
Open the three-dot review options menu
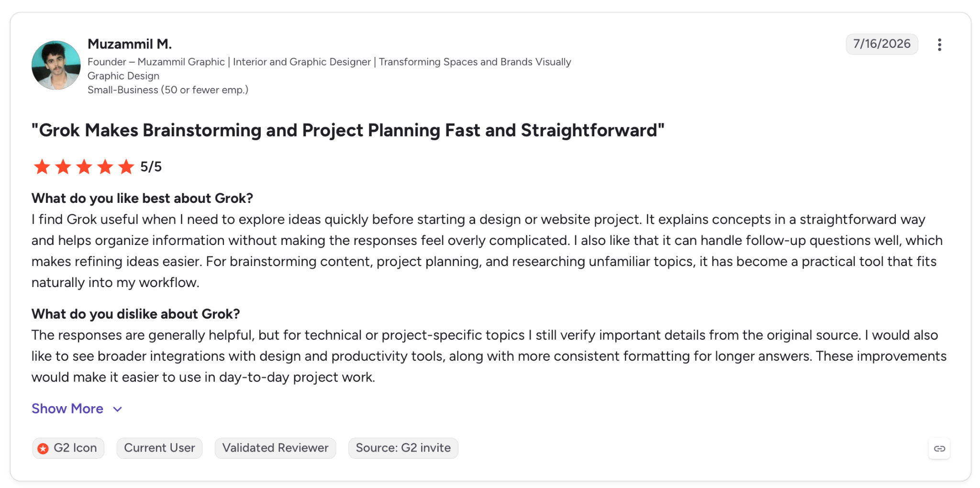coord(939,44)
